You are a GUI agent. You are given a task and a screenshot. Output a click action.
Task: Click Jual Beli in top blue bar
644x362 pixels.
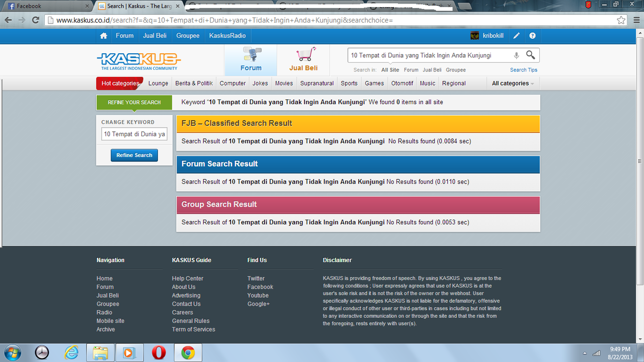155,36
